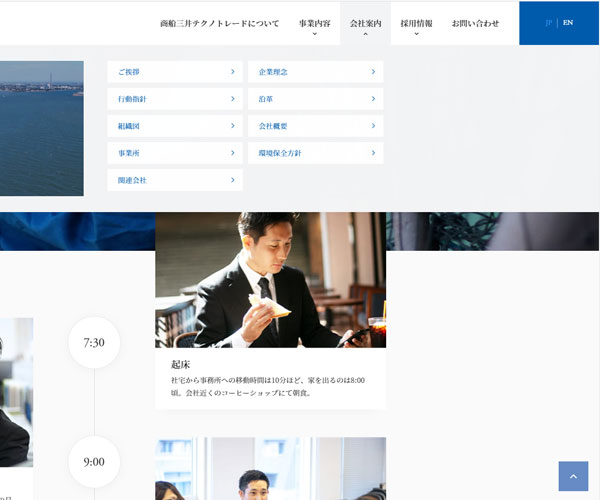Expand the 事業内容 navigation dropdown

pyautogui.click(x=315, y=24)
